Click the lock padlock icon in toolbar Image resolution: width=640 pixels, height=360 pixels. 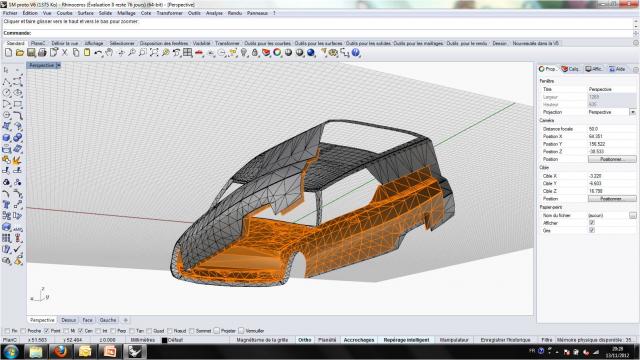tap(255, 53)
